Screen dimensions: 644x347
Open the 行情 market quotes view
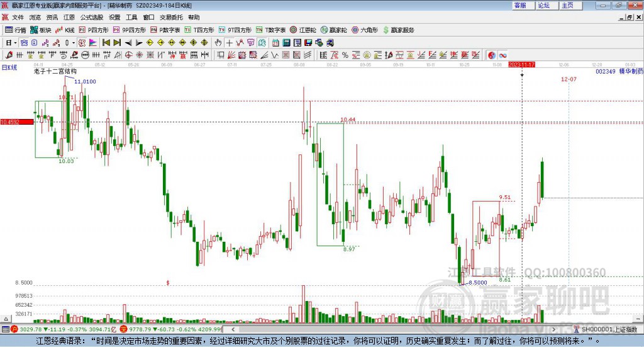[15, 30]
